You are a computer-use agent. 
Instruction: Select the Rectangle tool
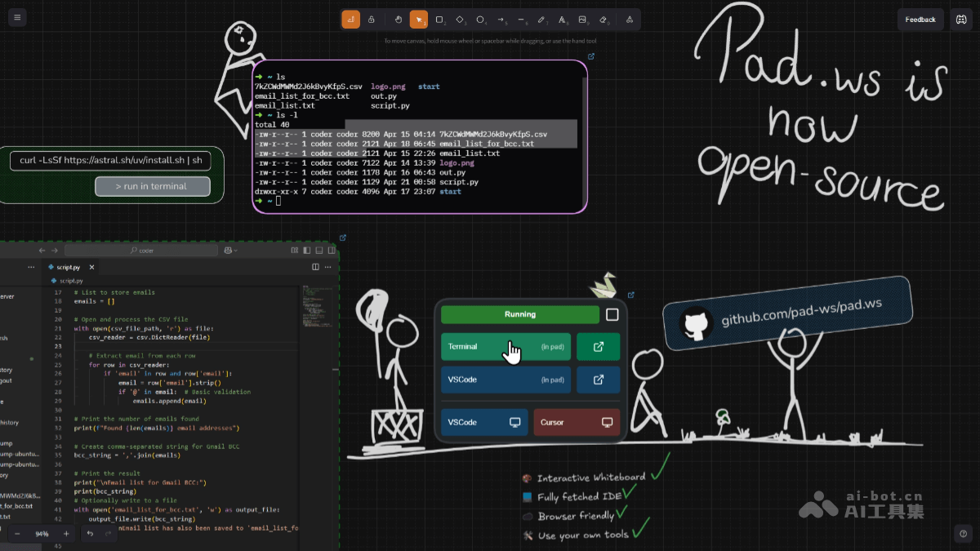[439, 19]
